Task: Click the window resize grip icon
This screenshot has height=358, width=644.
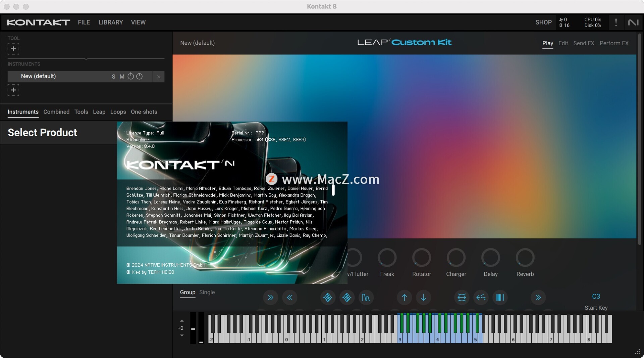Action: (637, 352)
